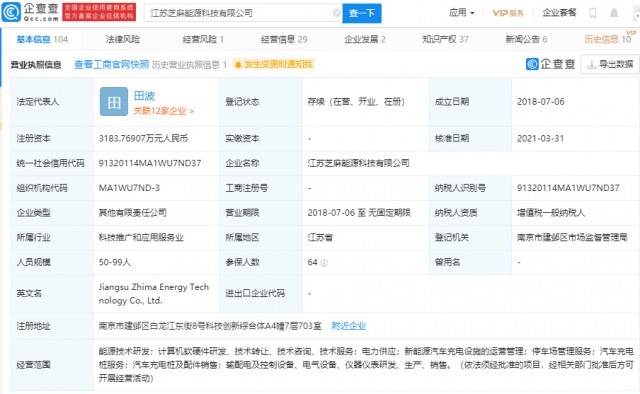Viewport: 640px width, 394px height.
Task: Click the Qcc.com logo icon
Action: (x=11, y=12)
